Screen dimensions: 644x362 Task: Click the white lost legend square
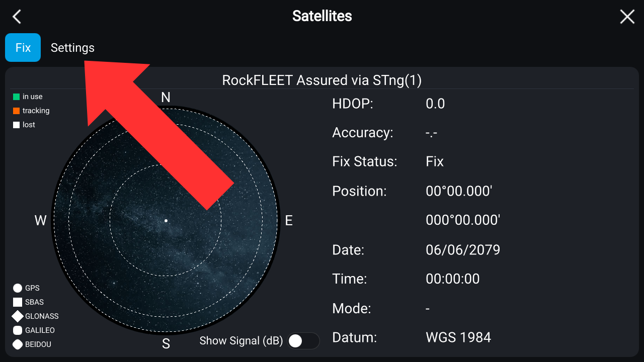click(17, 125)
